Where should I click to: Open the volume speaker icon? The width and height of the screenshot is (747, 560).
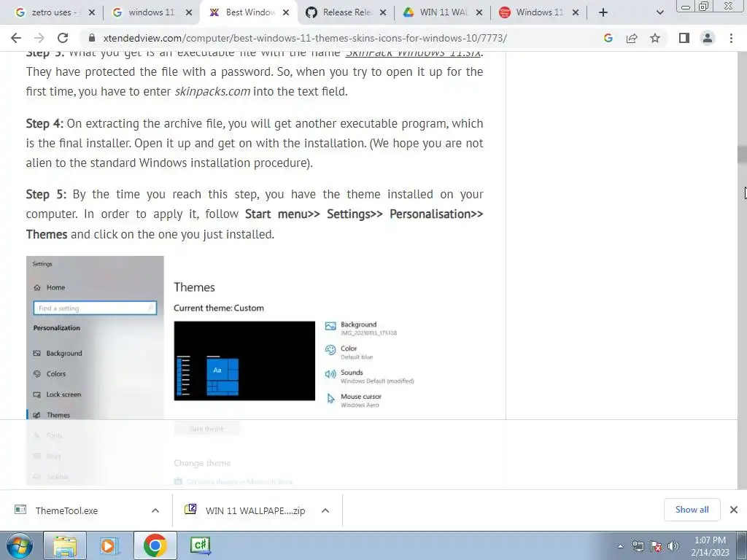click(673, 546)
